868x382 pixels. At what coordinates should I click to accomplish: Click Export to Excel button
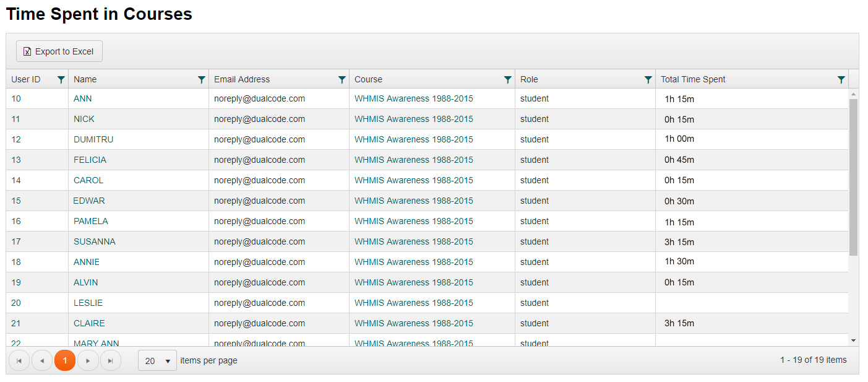click(59, 51)
